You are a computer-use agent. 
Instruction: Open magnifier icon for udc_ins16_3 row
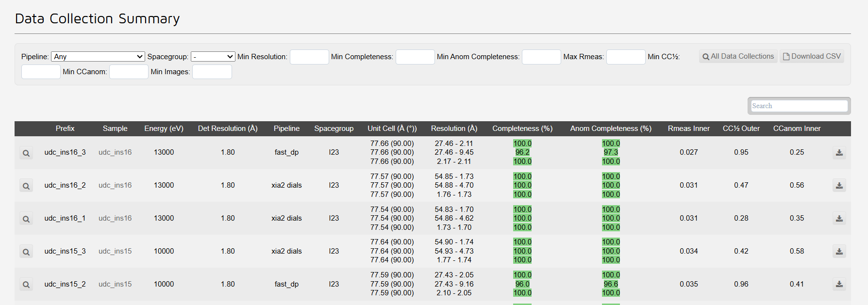[x=26, y=153]
